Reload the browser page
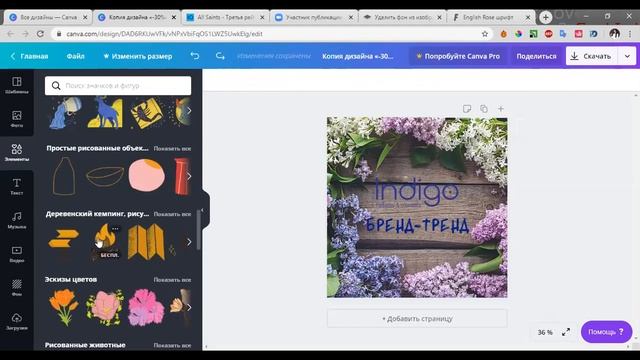 (40, 34)
